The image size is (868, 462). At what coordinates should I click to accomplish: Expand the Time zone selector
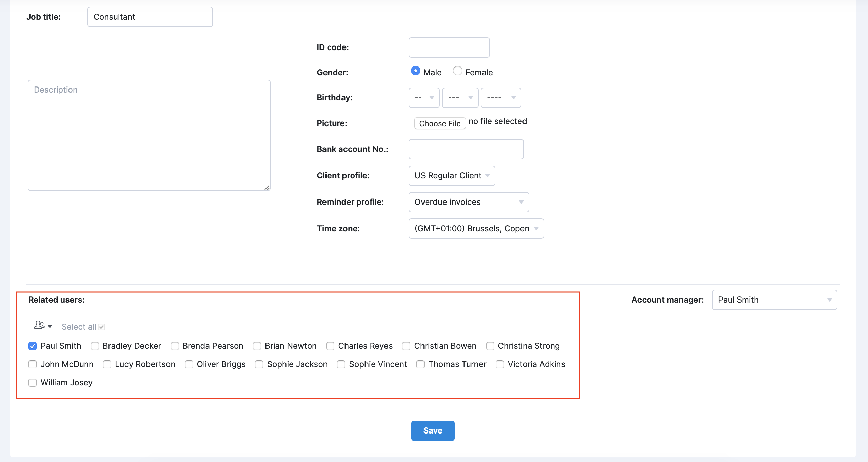tap(476, 229)
